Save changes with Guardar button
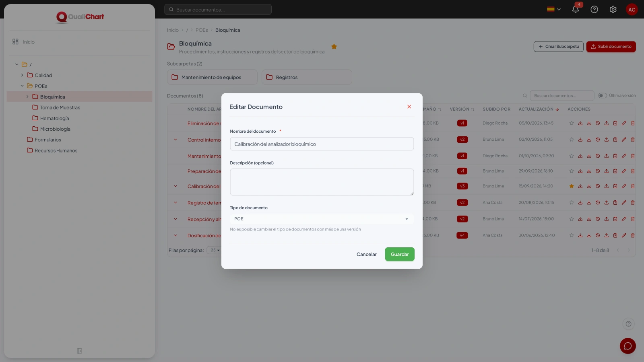644x362 pixels. coord(400,254)
